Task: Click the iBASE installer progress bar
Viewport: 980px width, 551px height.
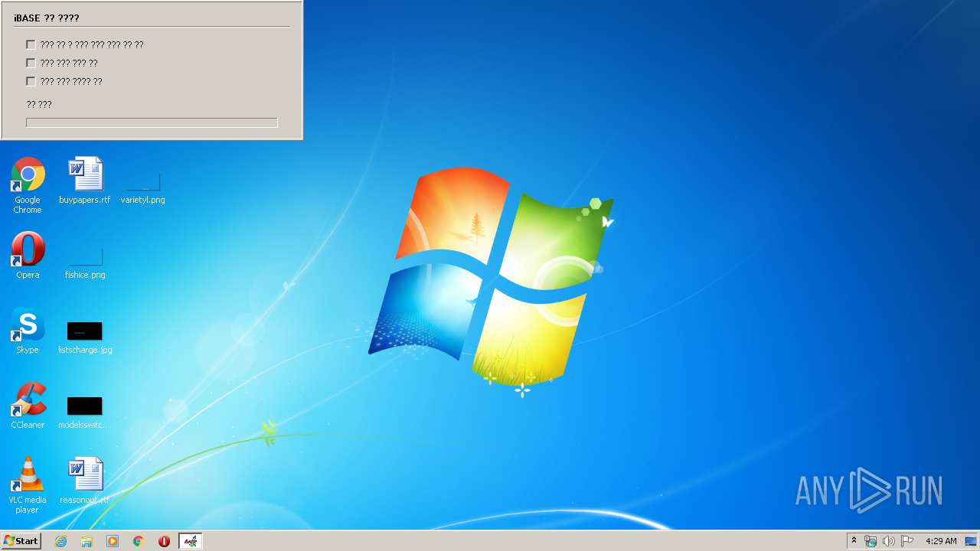Action: click(152, 122)
